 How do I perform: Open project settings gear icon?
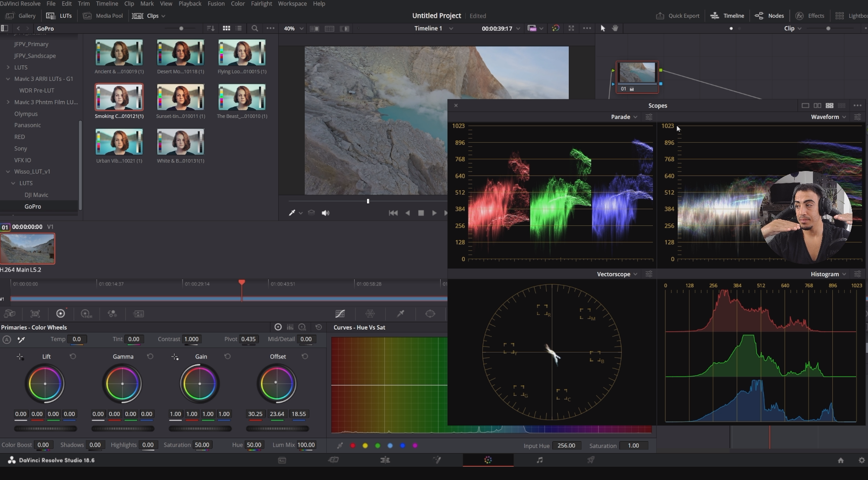point(862,460)
